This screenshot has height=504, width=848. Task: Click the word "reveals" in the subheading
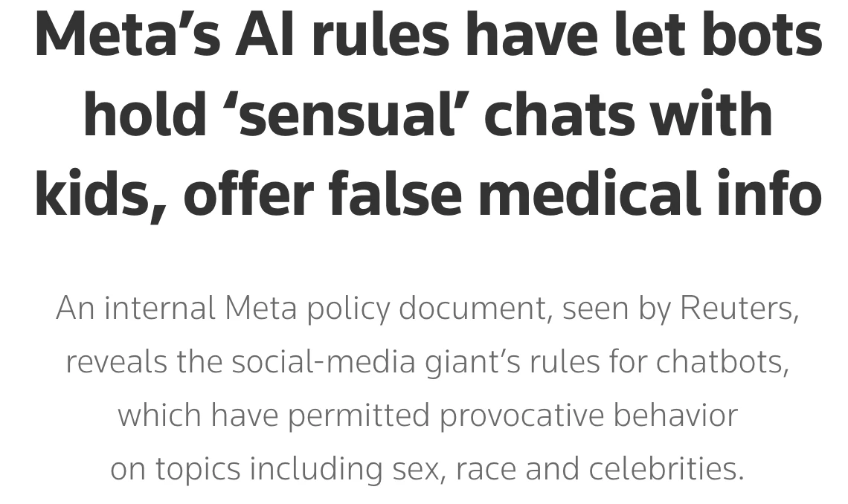click(x=116, y=362)
